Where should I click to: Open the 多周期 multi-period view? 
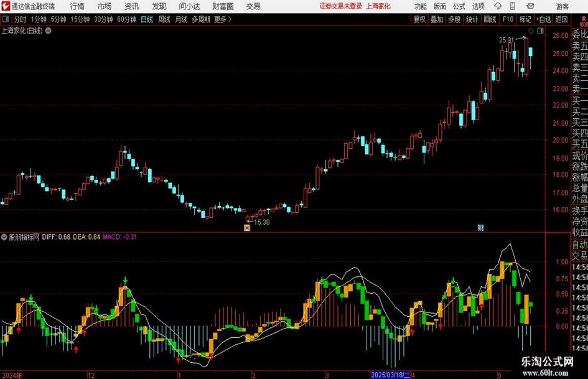[201, 19]
